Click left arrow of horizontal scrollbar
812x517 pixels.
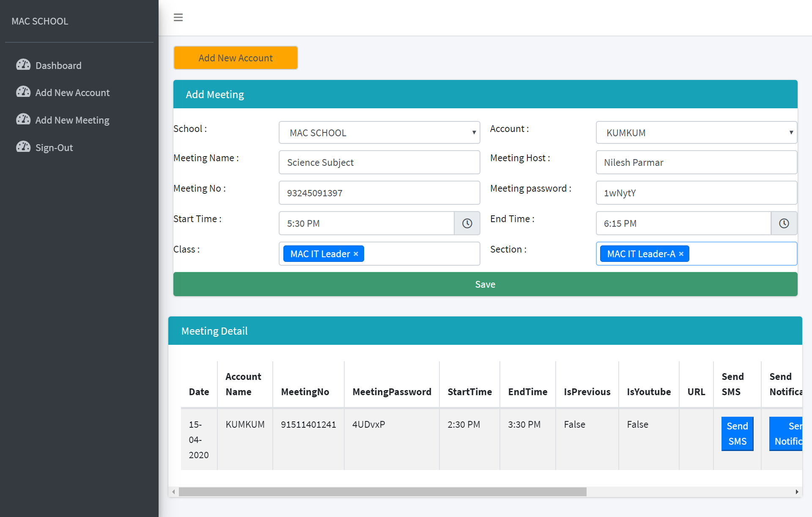[x=173, y=492]
